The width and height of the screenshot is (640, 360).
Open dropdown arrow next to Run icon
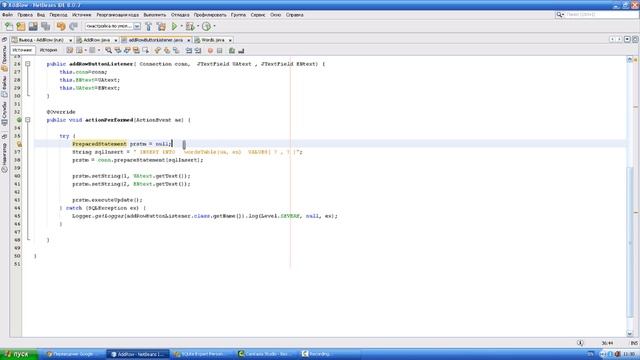click(x=182, y=27)
